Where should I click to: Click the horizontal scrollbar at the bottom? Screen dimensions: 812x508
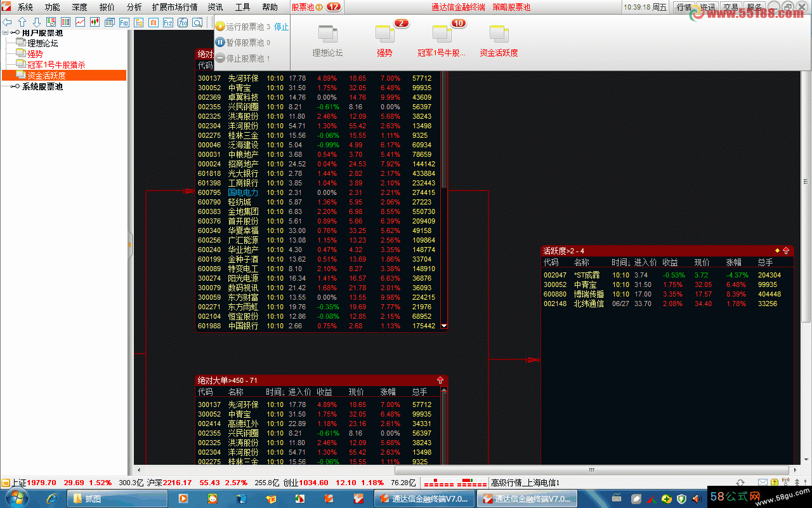click(591, 471)
